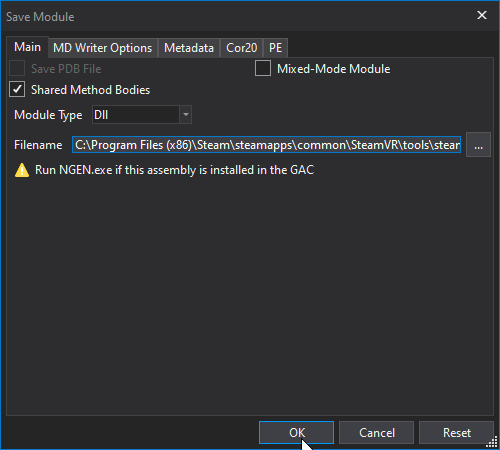Click the Filename path input field
The image size is (500, 450).
click(266, 145)
